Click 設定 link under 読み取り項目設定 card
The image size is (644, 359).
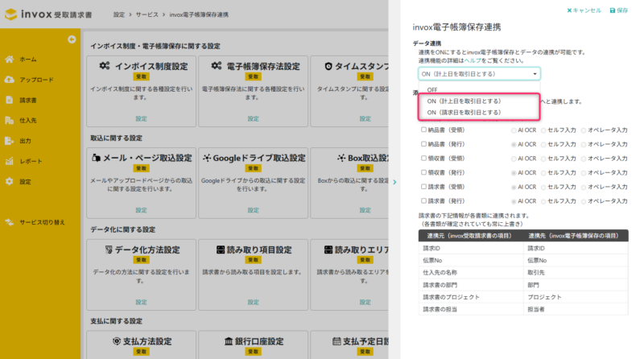coord(253,302)
